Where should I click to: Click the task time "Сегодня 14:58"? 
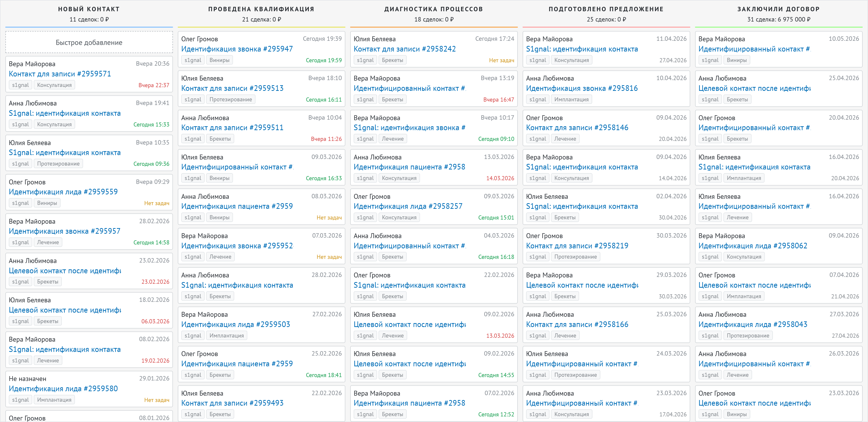151,243
